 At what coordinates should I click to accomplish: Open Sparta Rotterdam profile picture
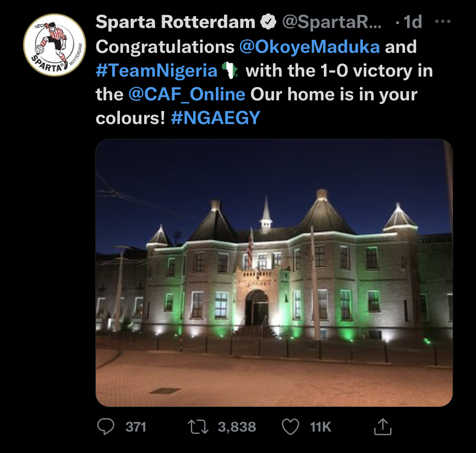pos(54,45)
